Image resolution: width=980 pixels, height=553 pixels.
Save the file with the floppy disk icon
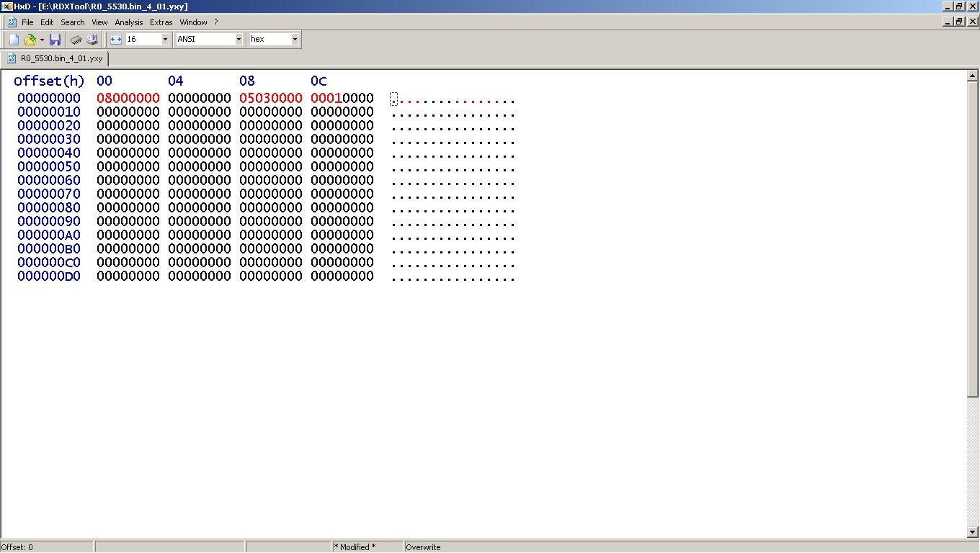pyautogui.click(x=55, y=40)
